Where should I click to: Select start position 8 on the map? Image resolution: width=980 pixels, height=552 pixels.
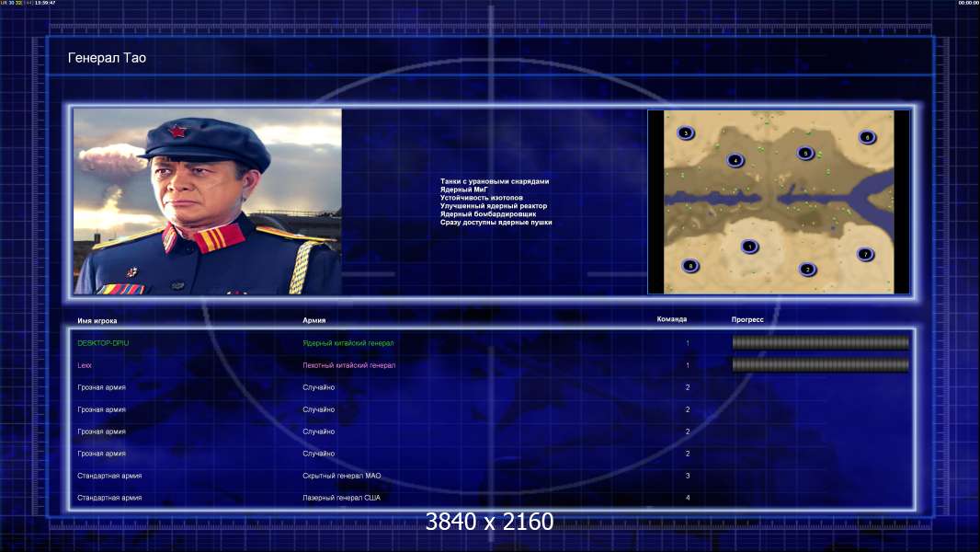[x=690, y=266]
